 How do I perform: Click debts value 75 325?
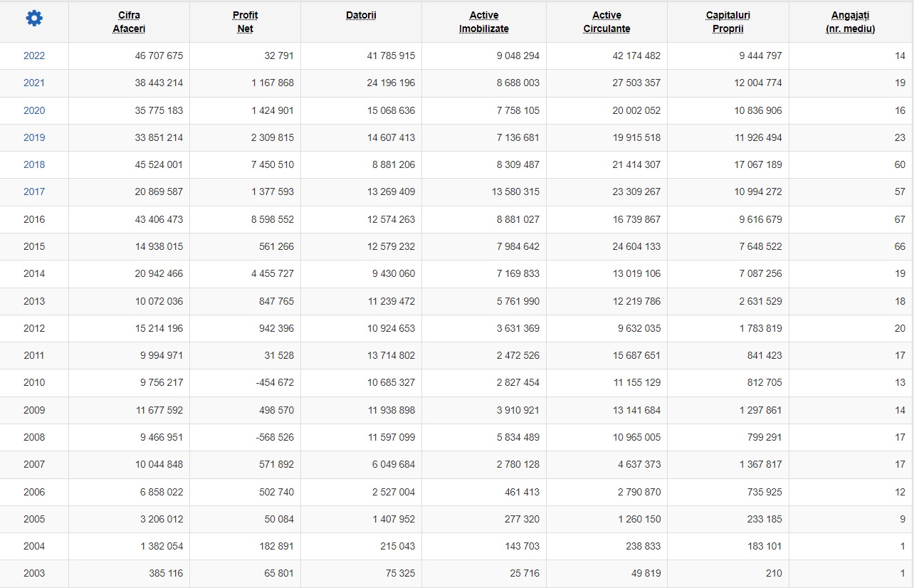[x=399, y=573]
